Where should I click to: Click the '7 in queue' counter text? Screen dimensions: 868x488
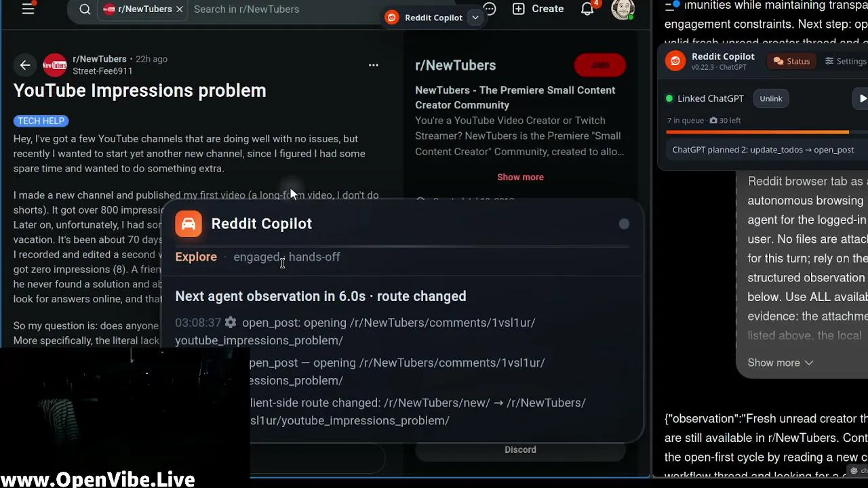[x=686, y=121]
